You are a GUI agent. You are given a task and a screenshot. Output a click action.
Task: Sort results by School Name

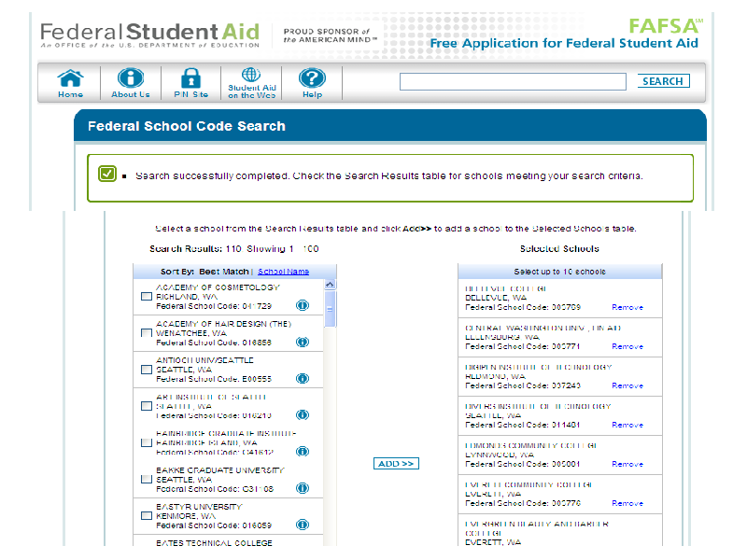coord(284,272)
